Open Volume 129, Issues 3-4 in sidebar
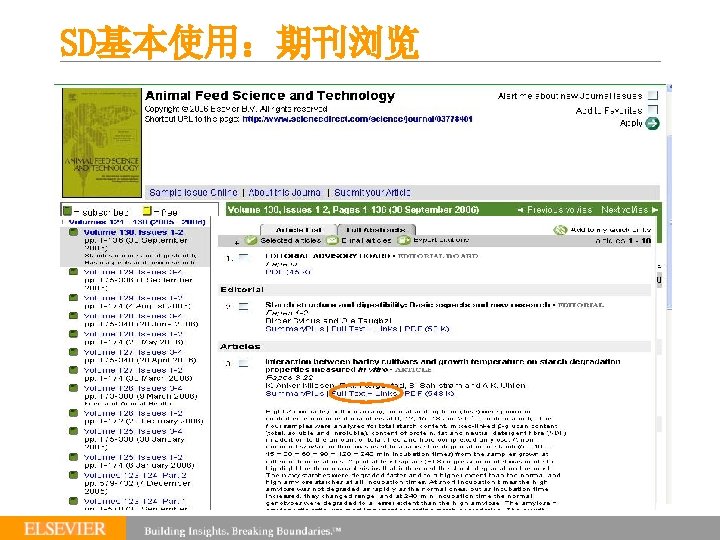Screen dimensions: 720x540 click(133, 272)
